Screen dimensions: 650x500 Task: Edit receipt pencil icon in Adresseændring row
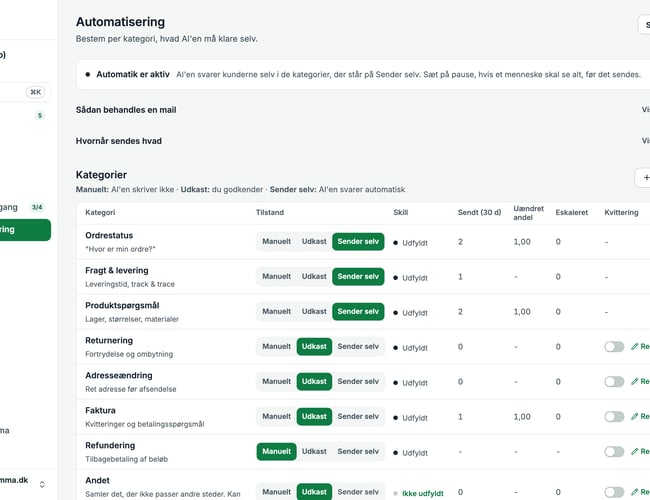point(635,381)
